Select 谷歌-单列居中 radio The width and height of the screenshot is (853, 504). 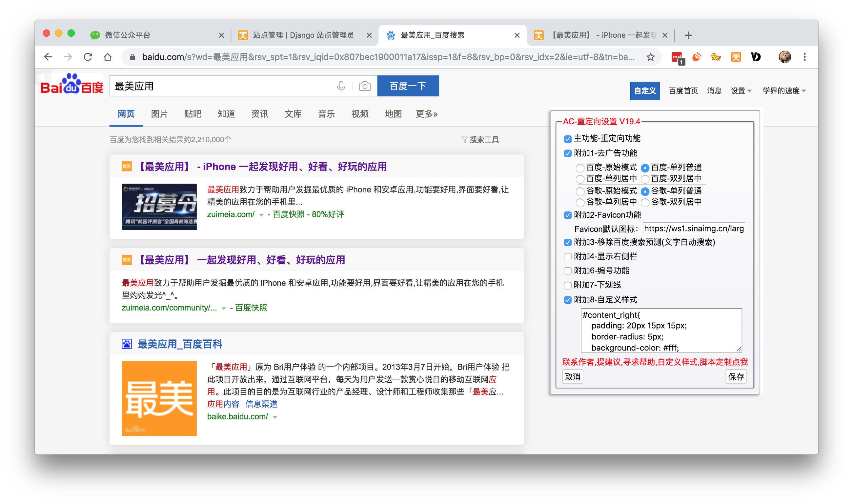click(580, 202)
